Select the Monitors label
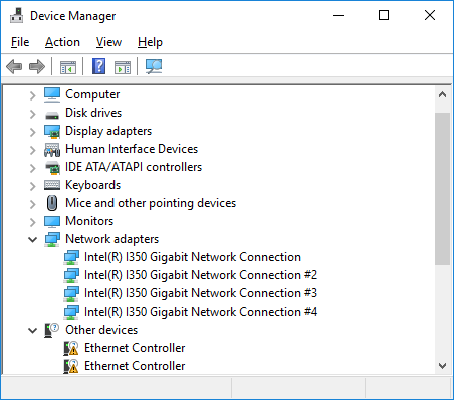Viewport: 455px width, 401px height. [x=89, y=221]
